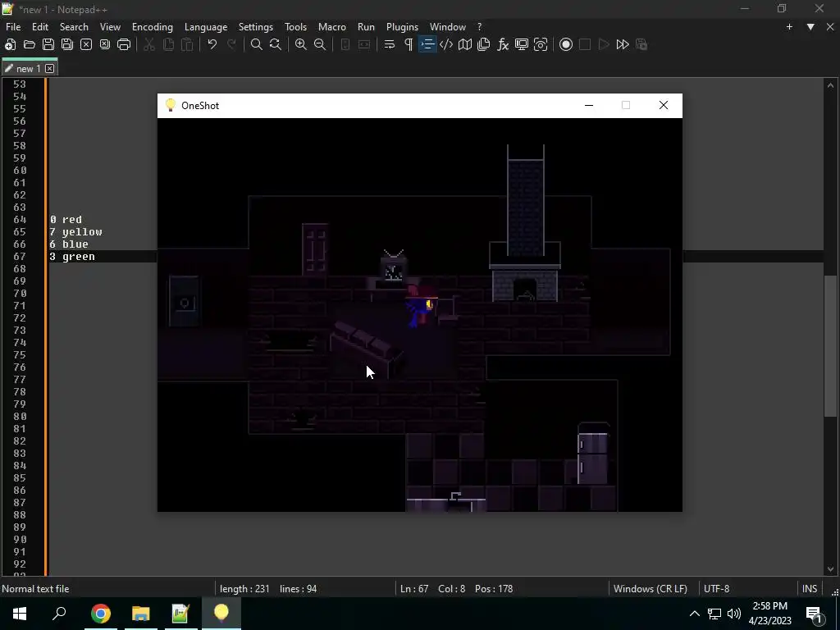This screenshot has width=840, height=630.
Task: Open the Run menu
Action: click(x=366, y=27)
